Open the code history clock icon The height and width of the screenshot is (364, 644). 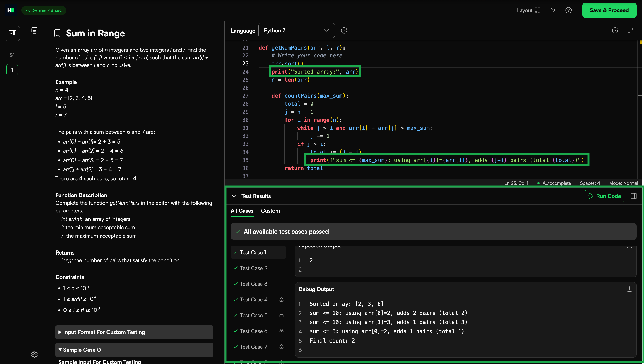(x=615, y=31)
